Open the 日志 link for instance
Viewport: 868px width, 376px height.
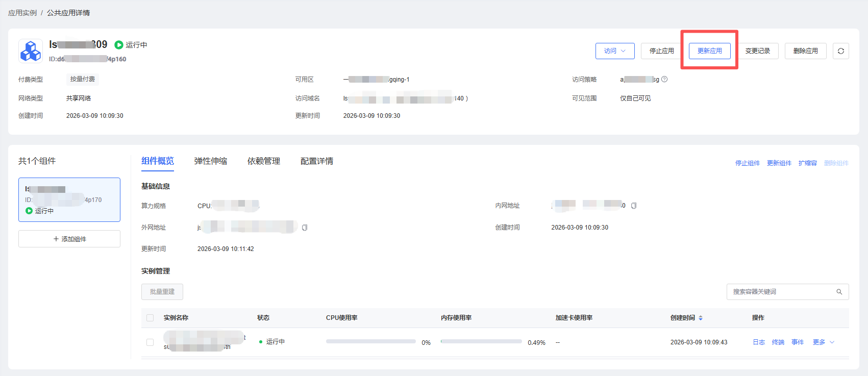[x=758, y=342]
